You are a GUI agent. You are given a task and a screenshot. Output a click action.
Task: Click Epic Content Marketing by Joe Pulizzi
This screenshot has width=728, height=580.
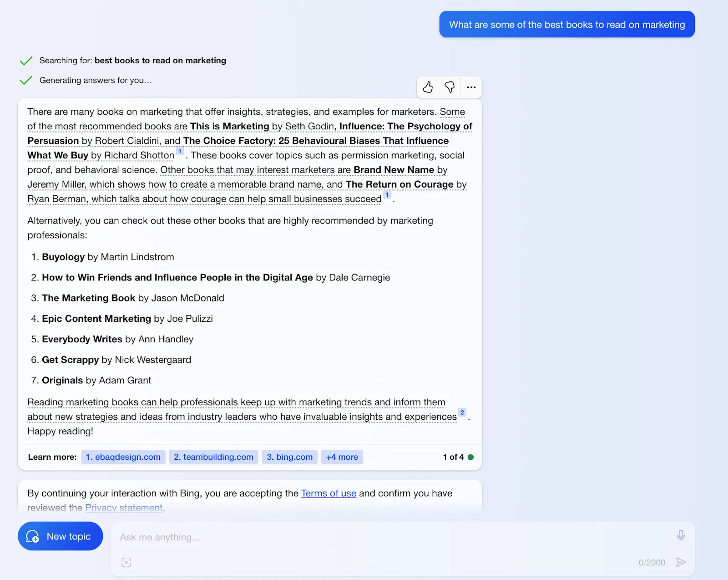127,319
